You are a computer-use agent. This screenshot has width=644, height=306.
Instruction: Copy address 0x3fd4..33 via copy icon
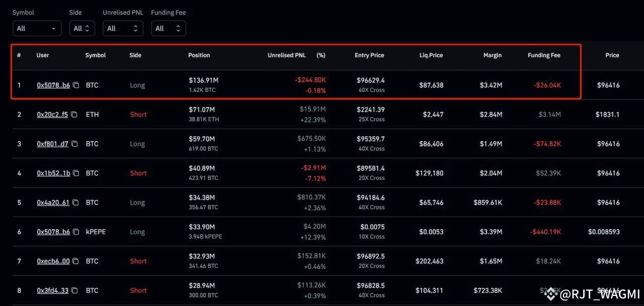(74, 290)
